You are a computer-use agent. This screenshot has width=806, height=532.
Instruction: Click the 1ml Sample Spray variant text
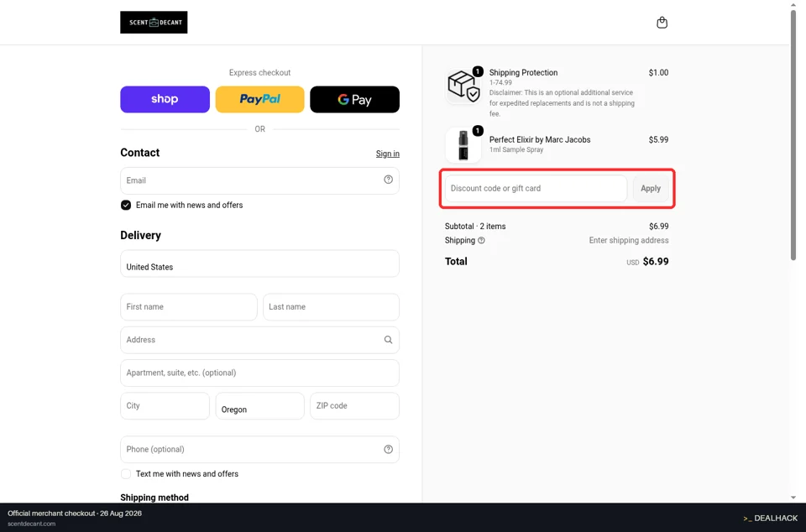(516, 149)
